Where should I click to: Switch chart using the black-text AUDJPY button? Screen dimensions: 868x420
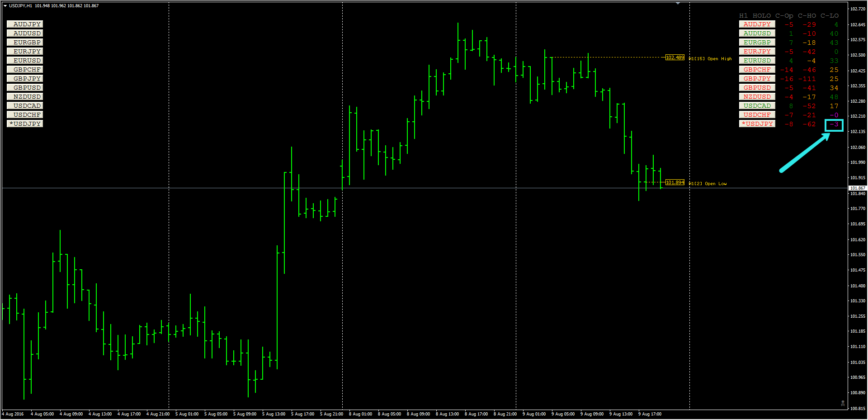pos(25,24)
